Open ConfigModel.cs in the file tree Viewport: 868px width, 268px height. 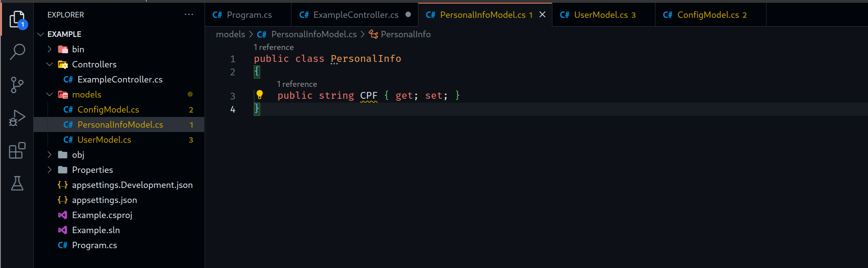pyautogui.click(x=108, y=109)
